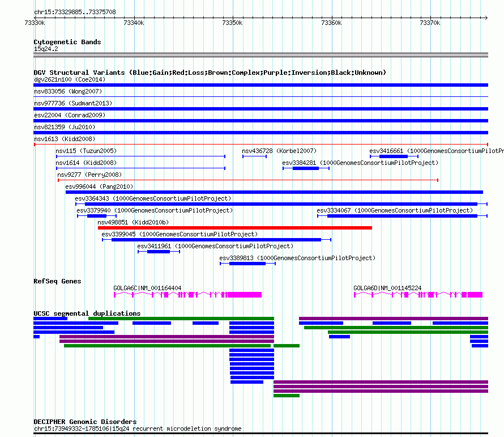Screen dimensions: 504x437
Task: Select the 73370k ruler position
Action: click(430, 23)
